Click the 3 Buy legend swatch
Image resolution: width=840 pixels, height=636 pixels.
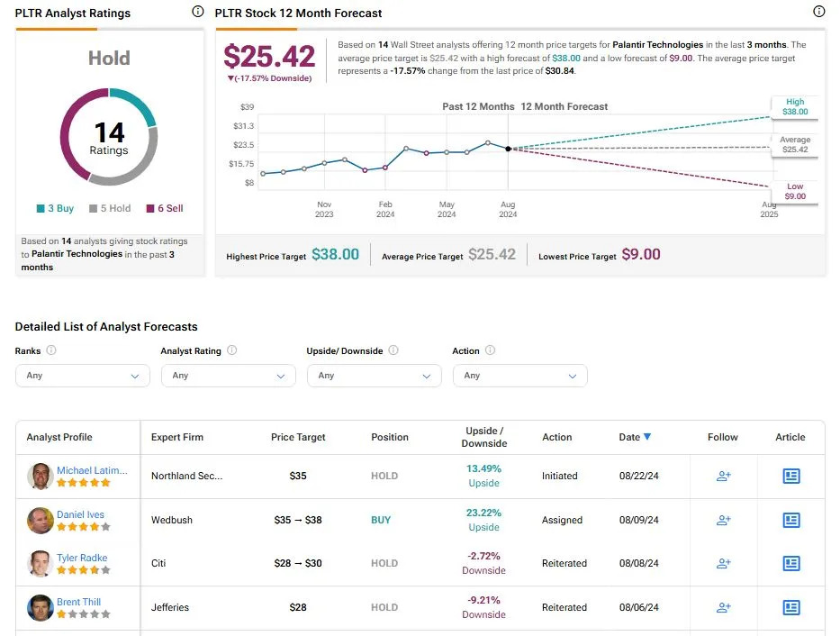[x=41, y=208]
